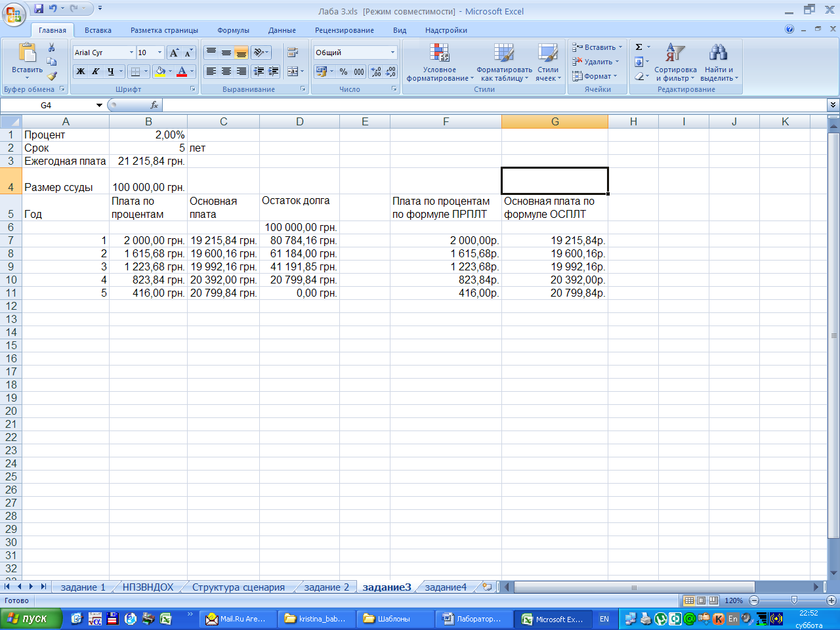Center text horizontally
The image size is (840, 630).
click(226, 71)
